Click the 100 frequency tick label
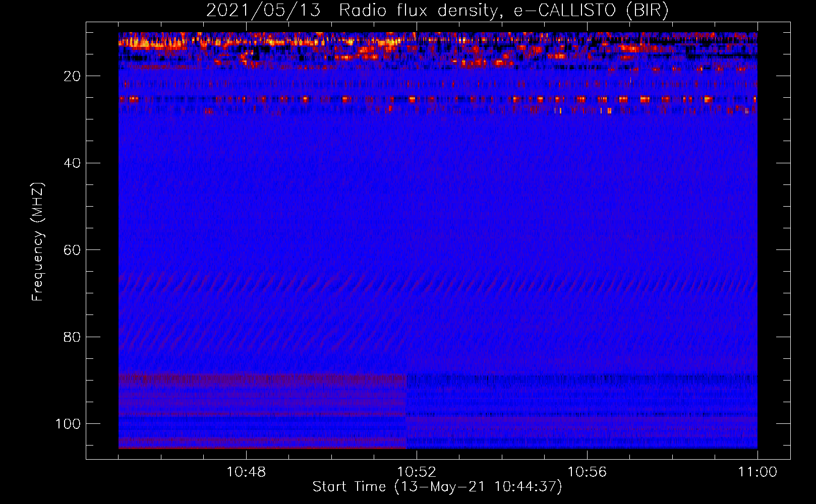Image resolution: width=816 pixels, height=504 pixels. pos(68,424)
